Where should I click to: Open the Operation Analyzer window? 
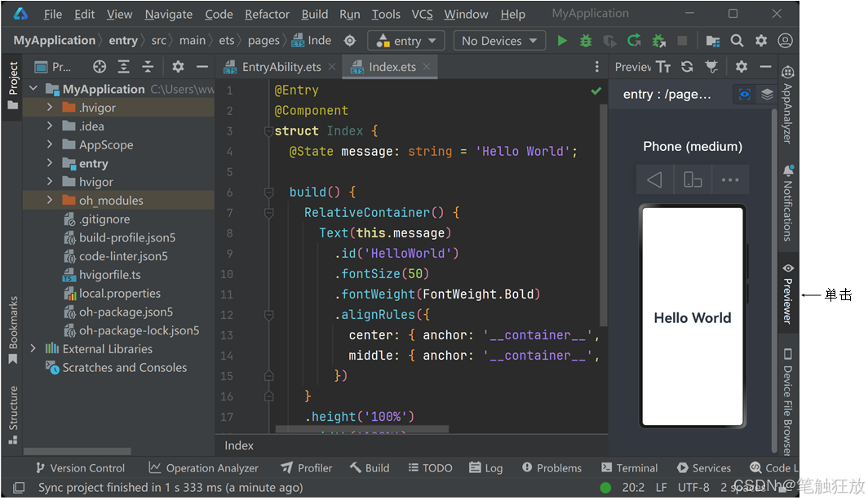coord(204,468)
